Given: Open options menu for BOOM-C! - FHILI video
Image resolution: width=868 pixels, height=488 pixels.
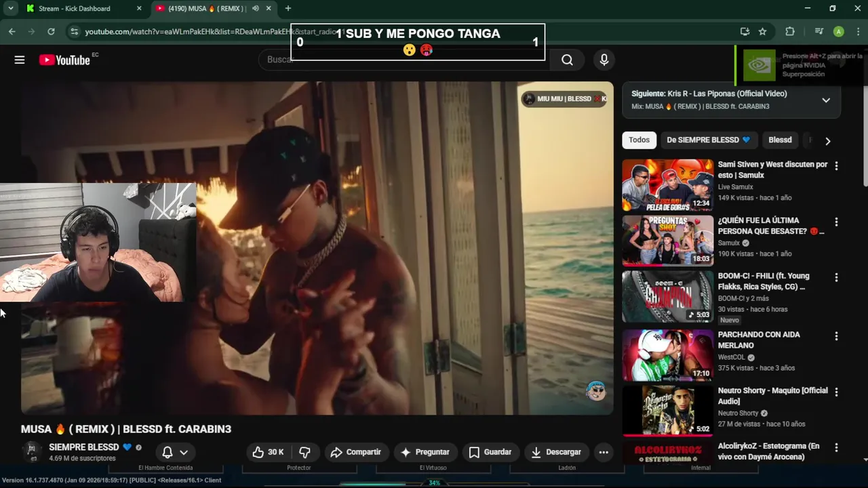Looking at the screenshot, I should (x=836, y=277).
